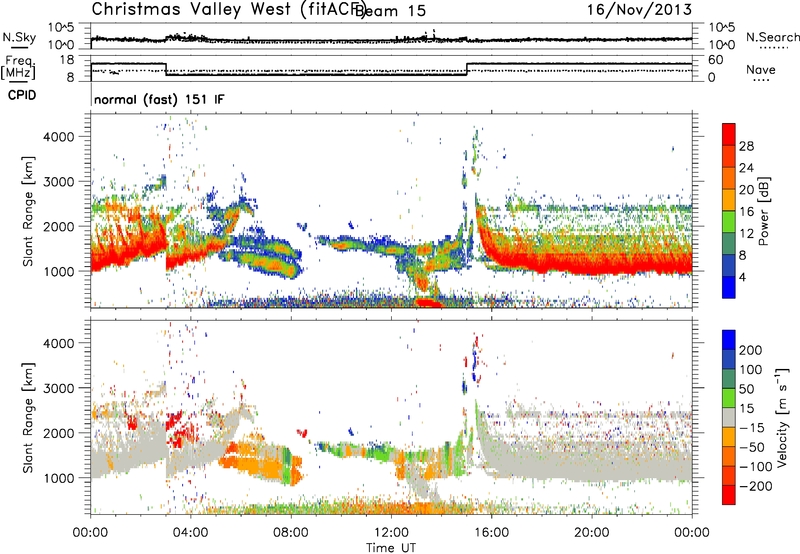Click the '-200' value on Velocity colorbar
This screenshot has height=554, width=800.
pos(754,486)
